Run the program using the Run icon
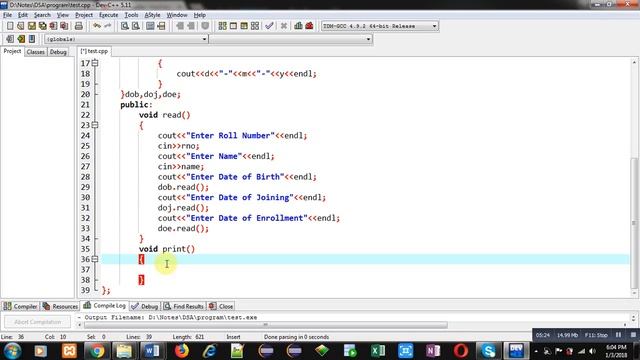The image size is (640, 360). (233, 26)
